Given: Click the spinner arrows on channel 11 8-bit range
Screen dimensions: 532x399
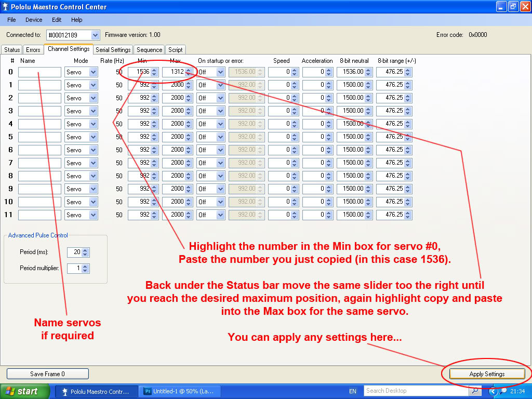Looking at the screenshot, I should click(x=408, y=215).
